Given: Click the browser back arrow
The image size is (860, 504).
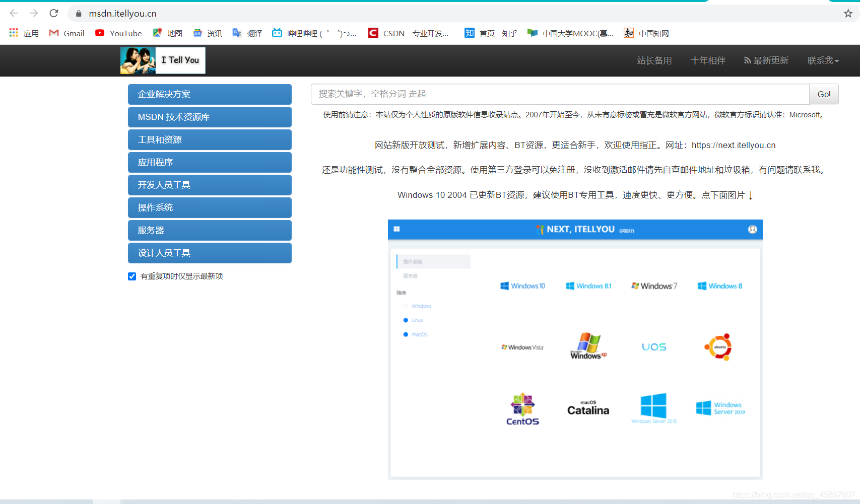Looking at the screenshot, I should click(x=14, y=13).
